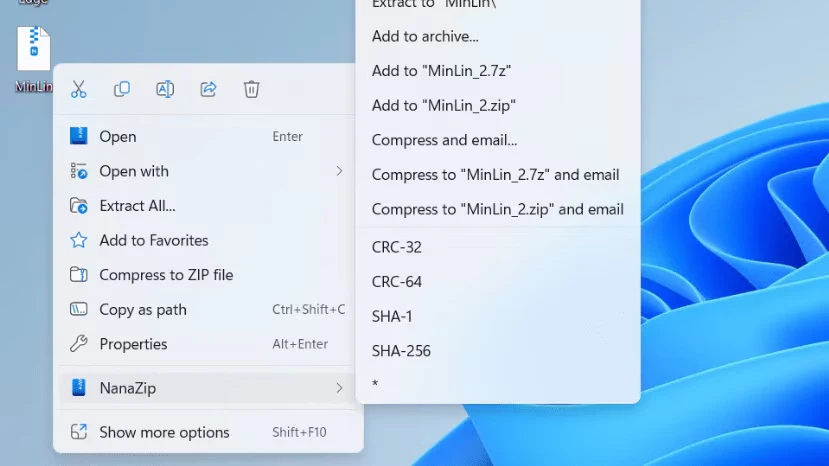Viewport: 829px width, 466px height.
Task: Select Add to archive... in NanaZip submenu
Action: [x=425, y=36]
